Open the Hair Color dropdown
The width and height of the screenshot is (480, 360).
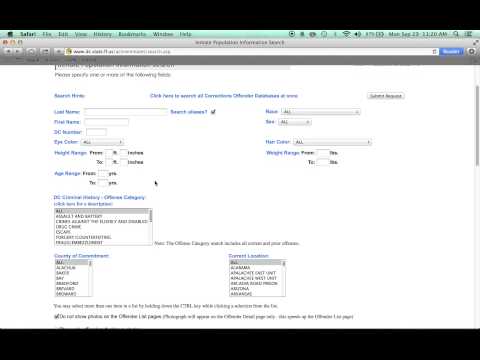pos(332,142)
